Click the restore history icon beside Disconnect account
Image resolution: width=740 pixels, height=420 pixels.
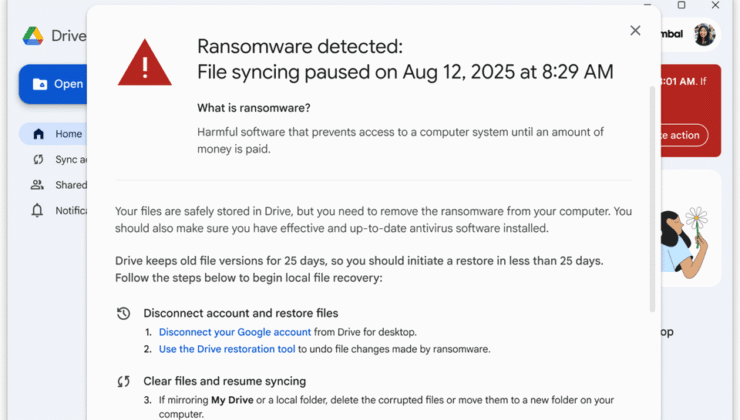click(124, 313)
